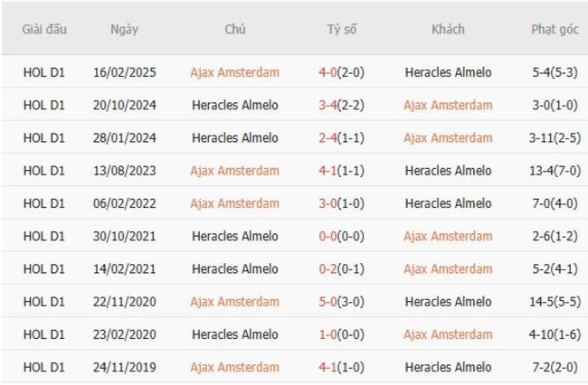Click the Giải đấu column header
The height and width of the screenshot is (385, 588).
[x=43, y=29]
